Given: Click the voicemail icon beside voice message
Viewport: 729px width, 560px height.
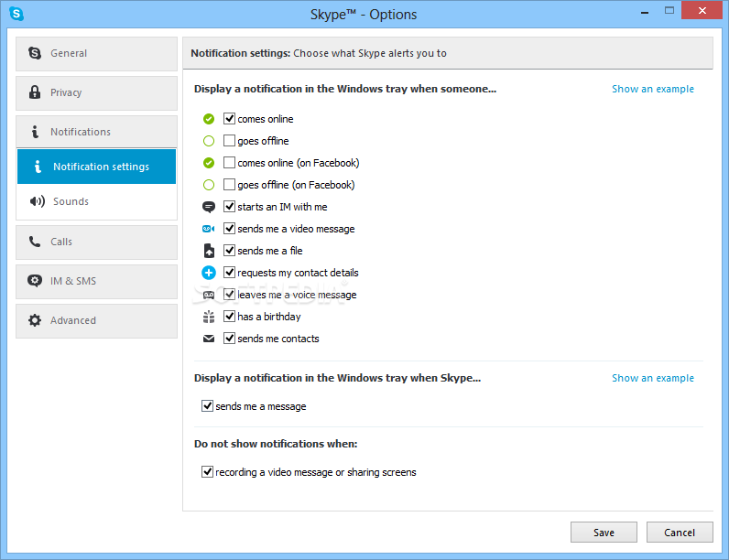Looking at the screenshot, I should pyautogui.click(x=209, y=295).
